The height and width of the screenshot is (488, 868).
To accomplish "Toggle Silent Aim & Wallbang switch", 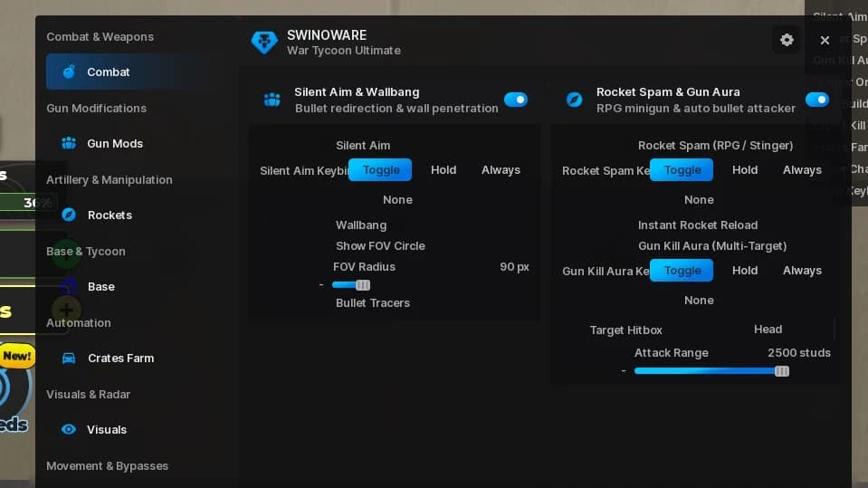I will 516,100.
